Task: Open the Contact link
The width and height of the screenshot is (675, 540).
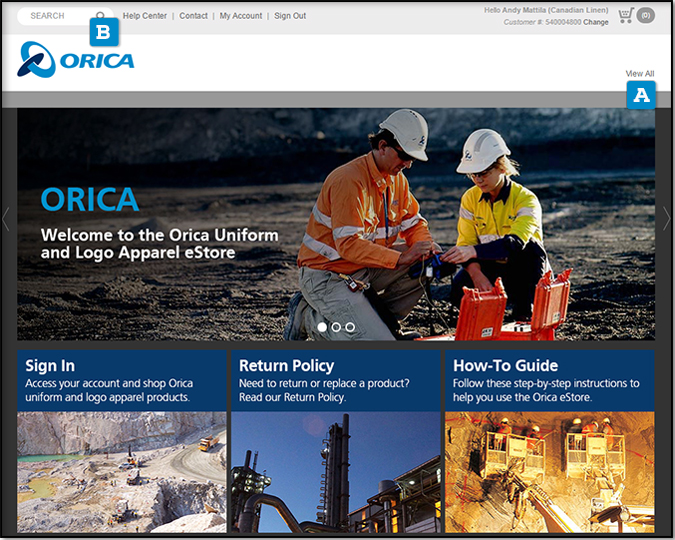Action: pyautogui.click(x=194, y=16)
